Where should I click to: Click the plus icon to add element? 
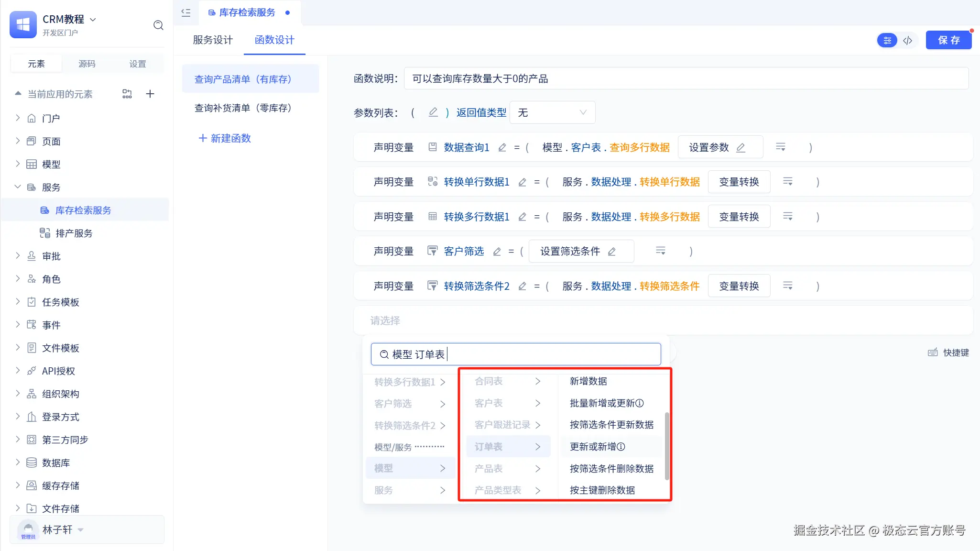(x=150, y=94)
